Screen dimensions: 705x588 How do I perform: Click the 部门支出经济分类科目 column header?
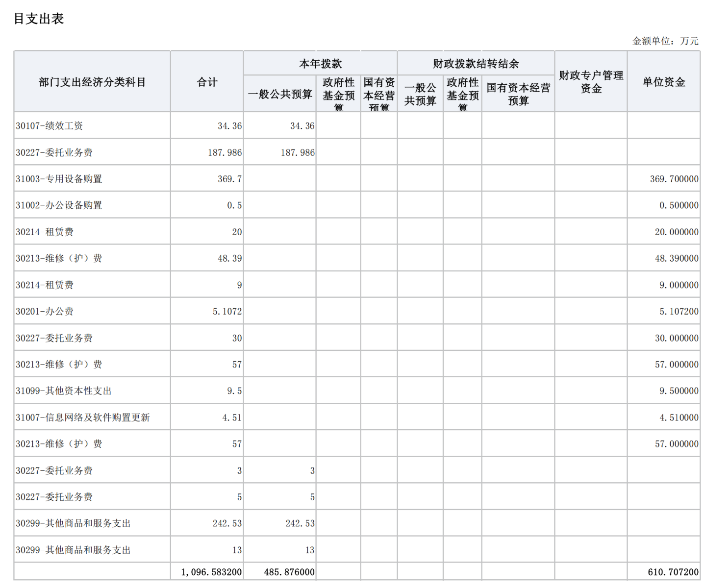pyautogui.click(x=92, y=82)
